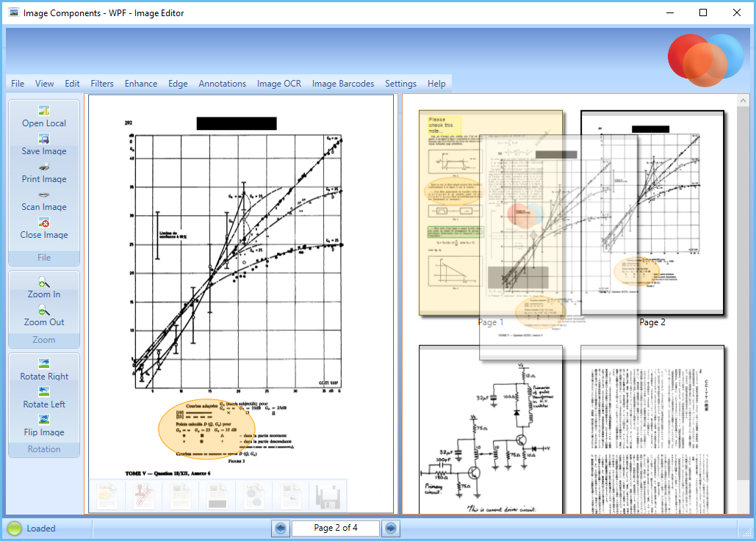Viewport: 756px width, 541px height.
Task: Open the File menu
Action: 18,84
